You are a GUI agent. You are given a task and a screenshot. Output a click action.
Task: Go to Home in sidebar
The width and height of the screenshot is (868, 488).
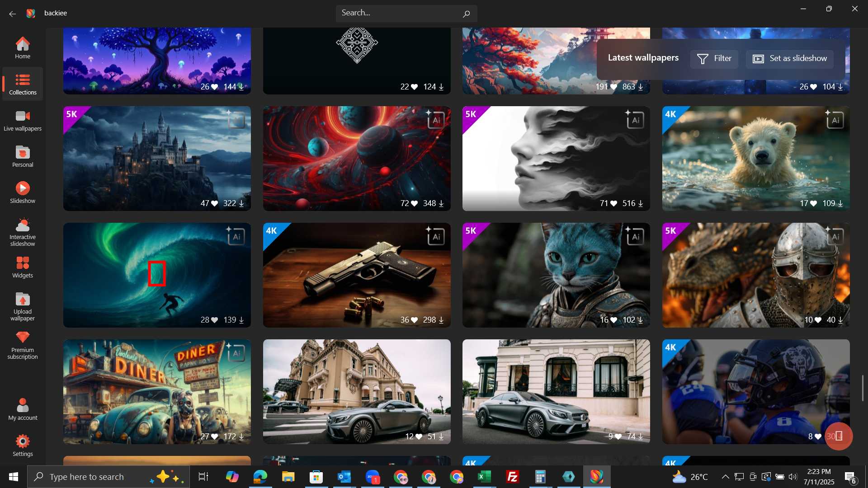tap(23, 48)
